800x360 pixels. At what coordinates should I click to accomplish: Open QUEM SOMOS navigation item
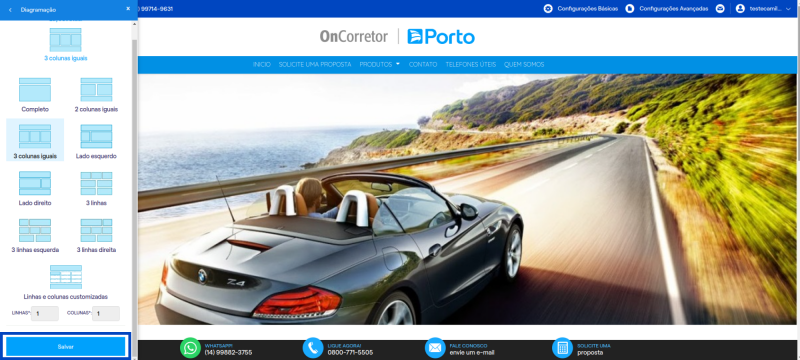coord(524,65)
